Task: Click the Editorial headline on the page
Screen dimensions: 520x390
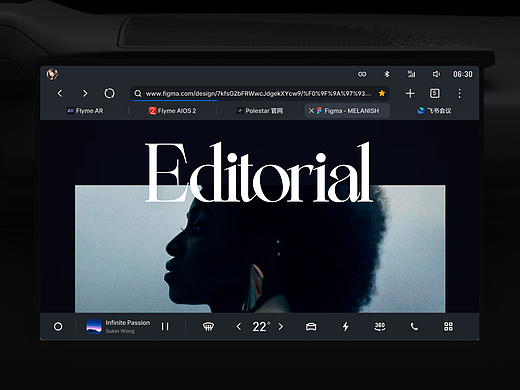Action: (x=259, y=173)
